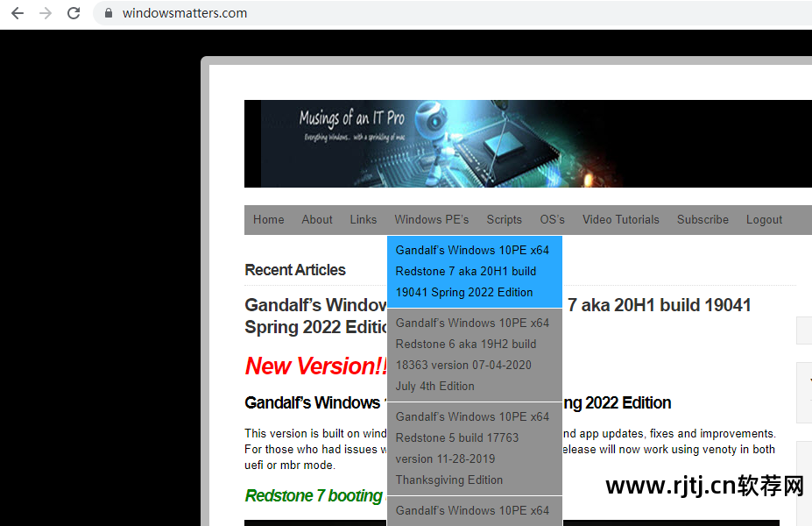This screenshot has width=812, height=526.
Task: Open the Home menu item
Action: click(x=268, y=220)
